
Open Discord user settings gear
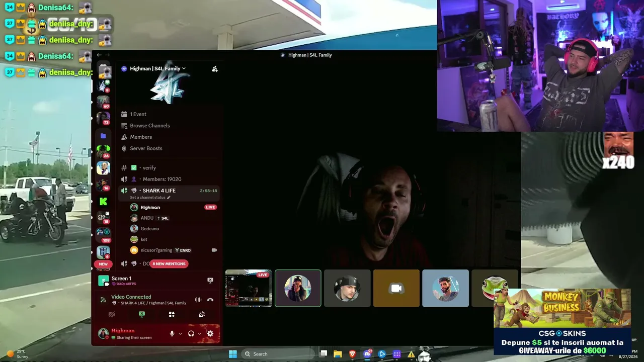pos(210,333)
